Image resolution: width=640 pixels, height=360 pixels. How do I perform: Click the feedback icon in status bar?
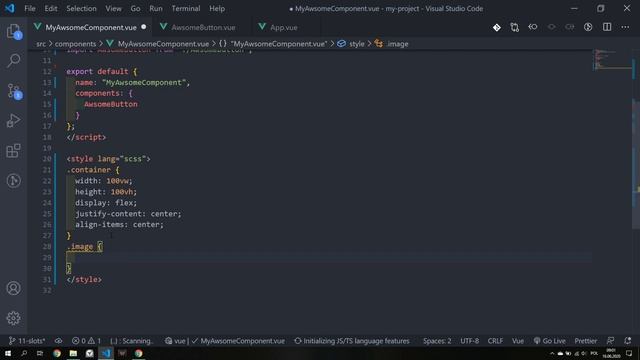(x=610, y=340)
